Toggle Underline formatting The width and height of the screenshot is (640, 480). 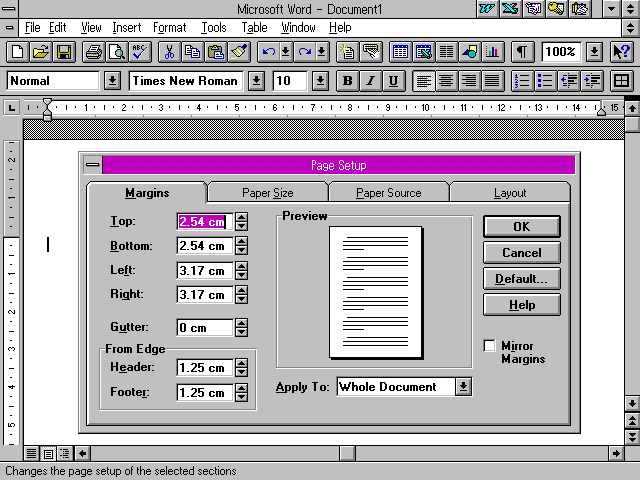394,81
